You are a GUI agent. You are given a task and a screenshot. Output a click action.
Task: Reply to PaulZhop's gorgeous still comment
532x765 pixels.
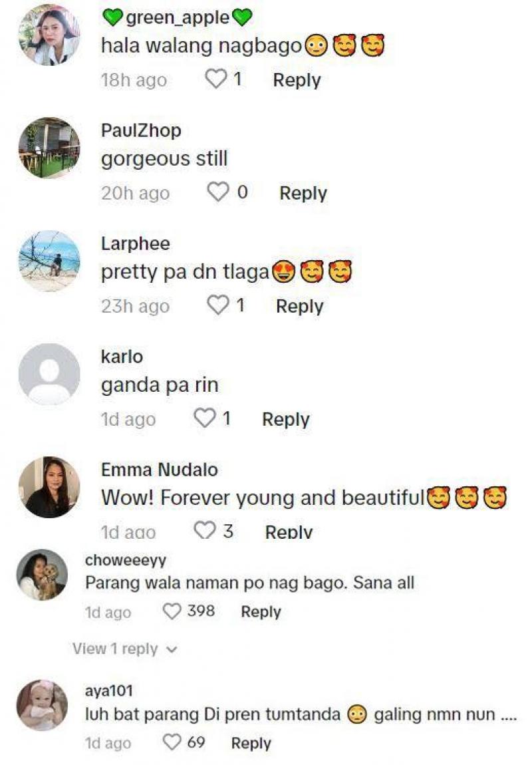(303, 193)
